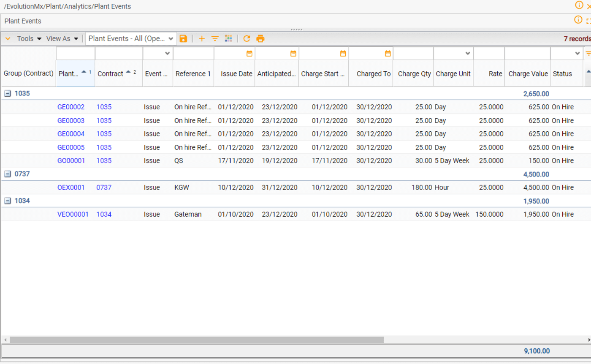
Task: Click the Rate filter input field
Action: click(489, 54)
